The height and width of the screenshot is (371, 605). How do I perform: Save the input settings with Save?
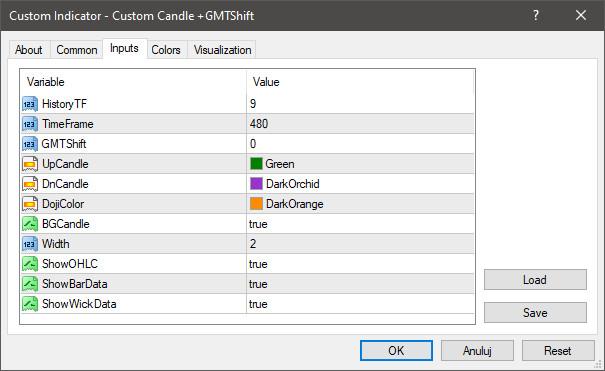pyautogui.click(x=535, y=312)
